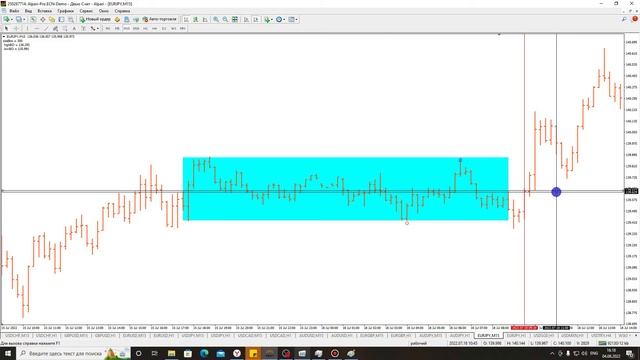Toggle the Navigator panel
Viewport: 640px width, 360px height.
click(52, 19)
